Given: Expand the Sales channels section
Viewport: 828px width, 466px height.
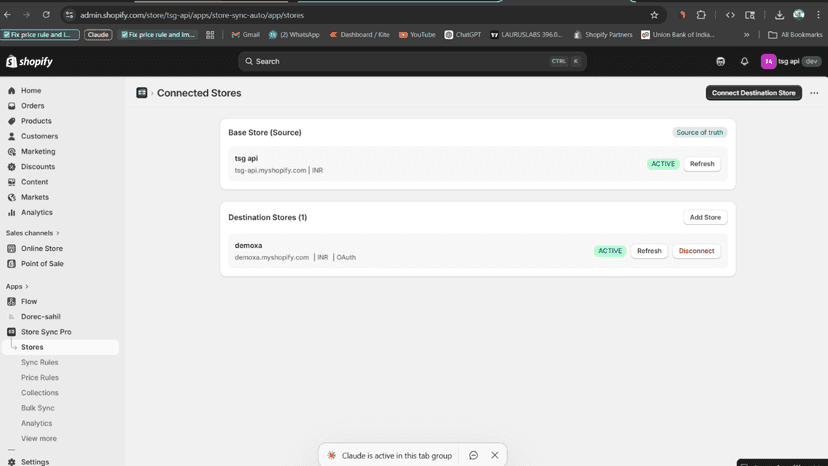Looking at the screenshot, I should coord(32,233).
